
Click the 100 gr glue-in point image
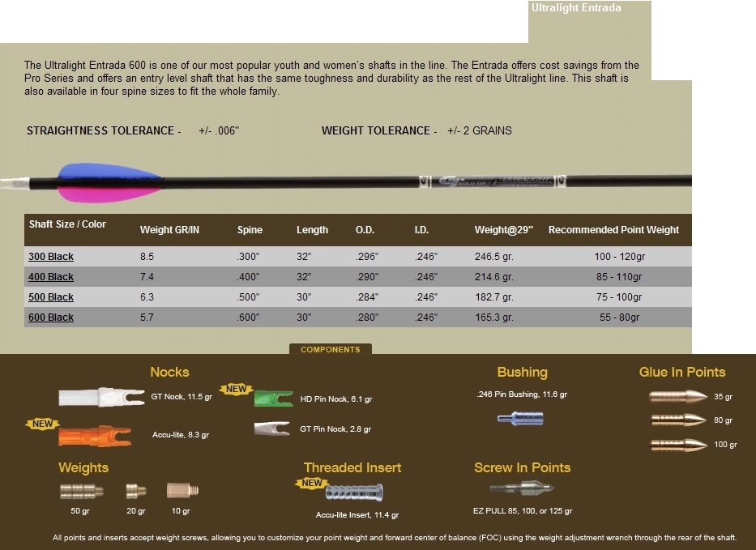tap(678, 445)
